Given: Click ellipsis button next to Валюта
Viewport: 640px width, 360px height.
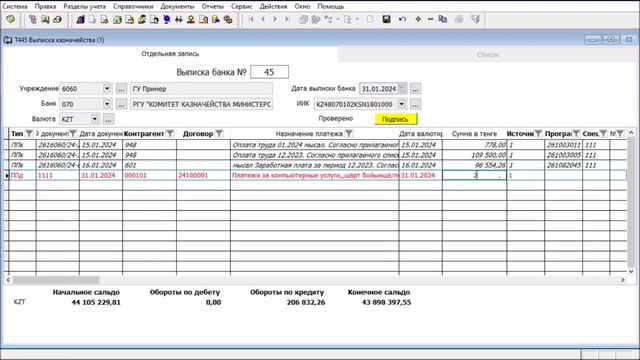Looking at the screenshot, I should (x=108, y=119).
